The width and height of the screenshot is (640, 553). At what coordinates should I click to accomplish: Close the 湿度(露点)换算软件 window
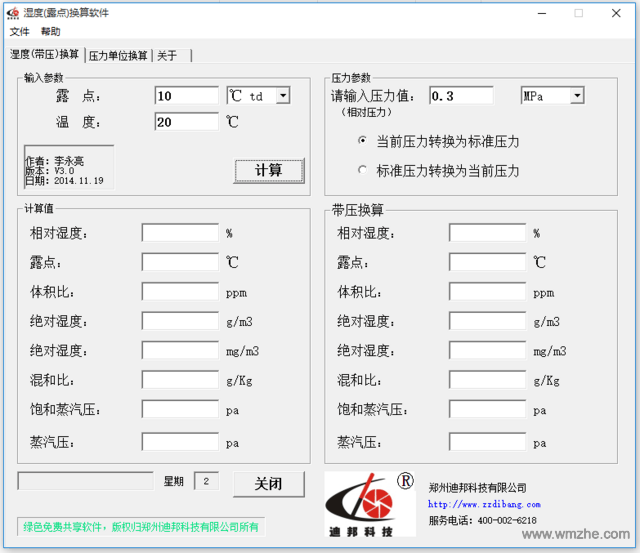[x=616, y=13]
